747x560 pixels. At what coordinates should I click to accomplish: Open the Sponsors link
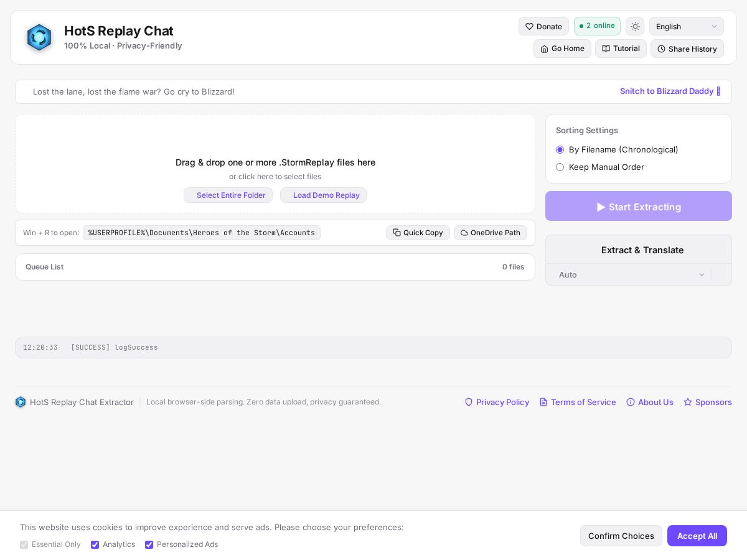(708, 402)
